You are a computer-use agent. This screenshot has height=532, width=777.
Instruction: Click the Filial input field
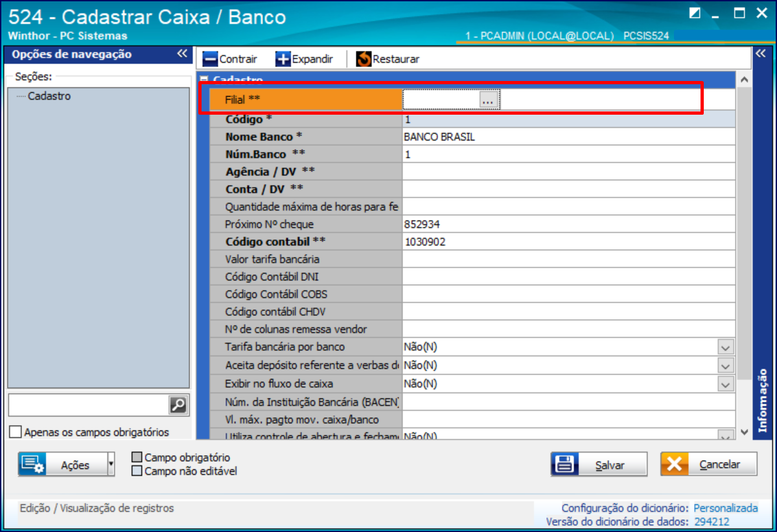point(441,100)
